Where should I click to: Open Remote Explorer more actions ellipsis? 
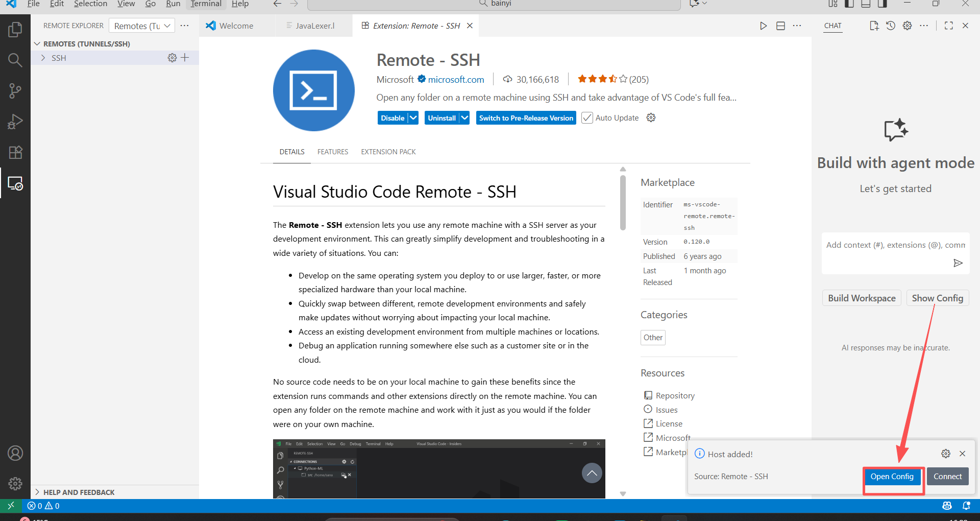point(184,26)
